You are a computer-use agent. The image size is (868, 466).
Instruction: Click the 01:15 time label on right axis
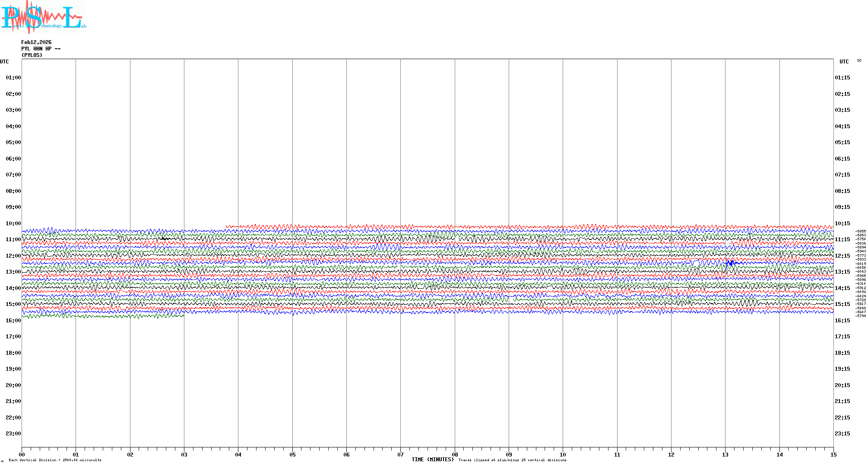[842, 78]
